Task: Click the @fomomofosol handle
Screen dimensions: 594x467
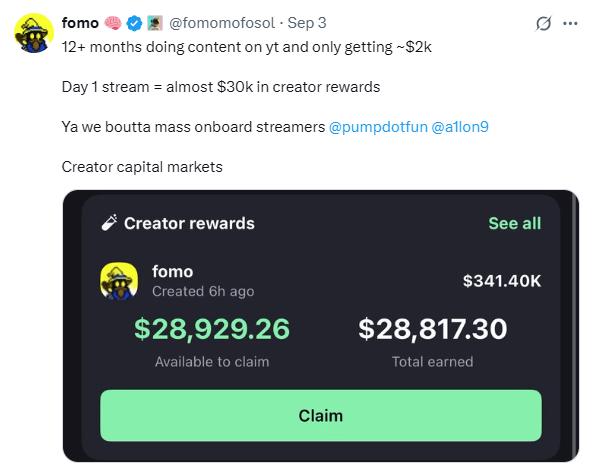Action: click(222, 23)
